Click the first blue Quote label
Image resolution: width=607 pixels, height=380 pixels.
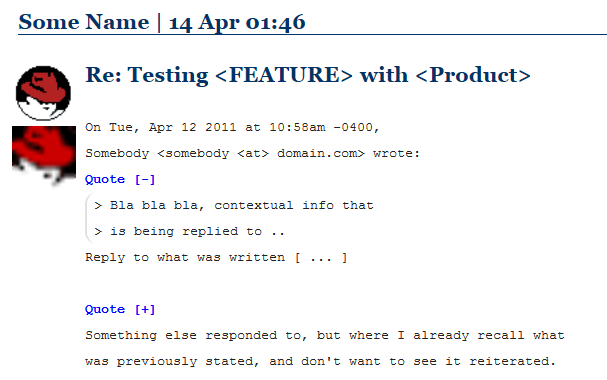pos(105,180)
